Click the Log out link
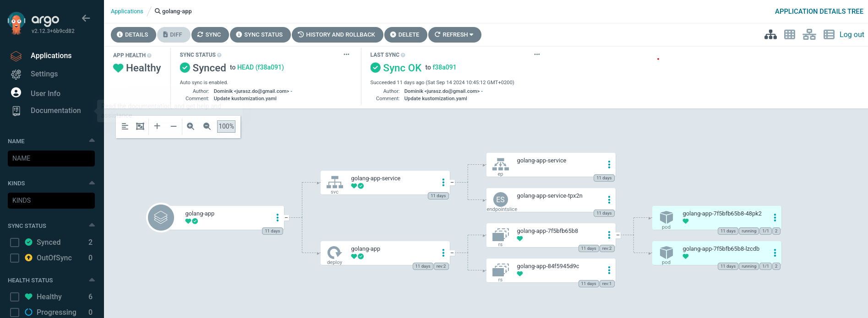Screen dimensions: 868x318 point(852,34)
